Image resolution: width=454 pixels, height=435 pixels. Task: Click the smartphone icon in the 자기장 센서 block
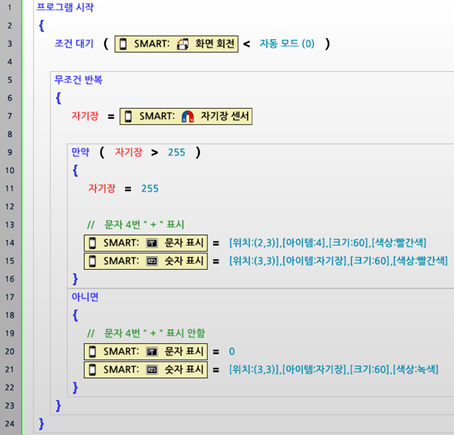[128, 116]
